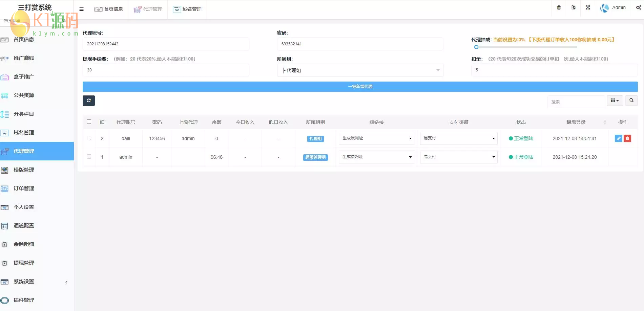The width and height of the screenshot is (644, 311).
Task: Click the refresh icon above the table
Action: (x=88, y=101)
